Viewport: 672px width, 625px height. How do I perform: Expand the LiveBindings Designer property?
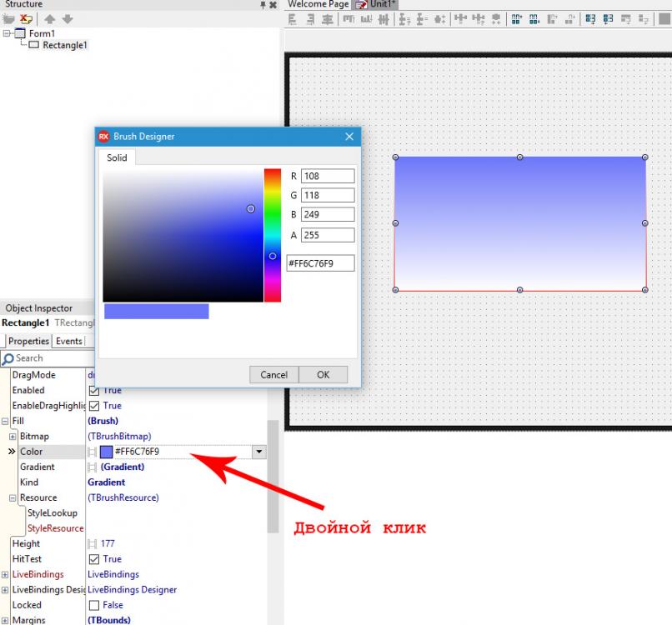click(x=5, y=590)
